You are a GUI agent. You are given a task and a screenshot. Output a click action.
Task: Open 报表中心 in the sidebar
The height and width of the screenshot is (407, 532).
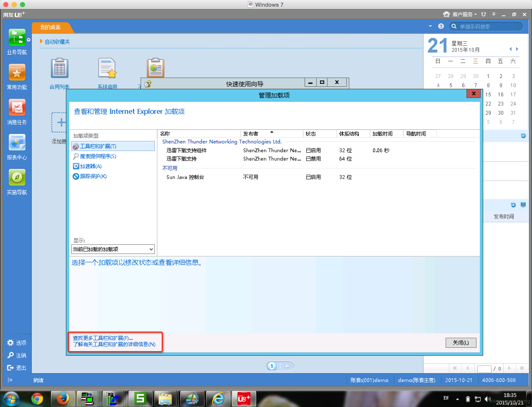(x=17, y=142)
